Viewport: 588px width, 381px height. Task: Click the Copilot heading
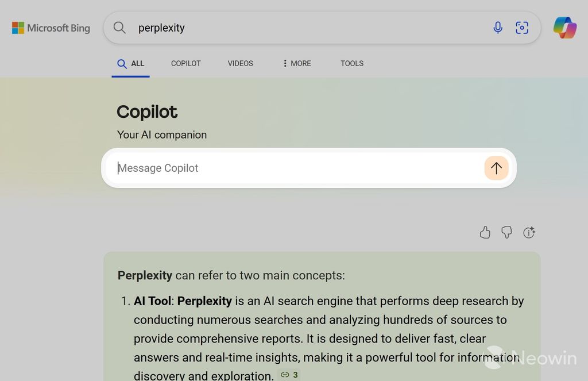[147, 111]
